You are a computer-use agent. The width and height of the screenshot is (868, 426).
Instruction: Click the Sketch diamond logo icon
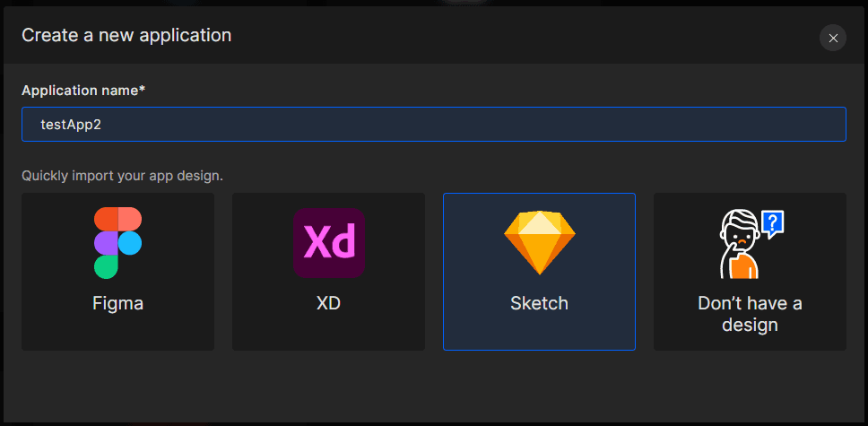pos(540,243)
